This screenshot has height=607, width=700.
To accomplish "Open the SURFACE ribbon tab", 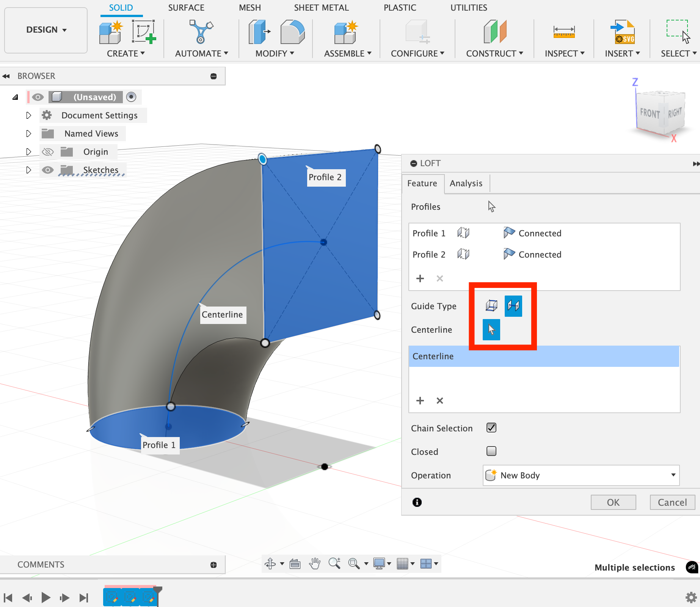I will click(x=186, y=8).
